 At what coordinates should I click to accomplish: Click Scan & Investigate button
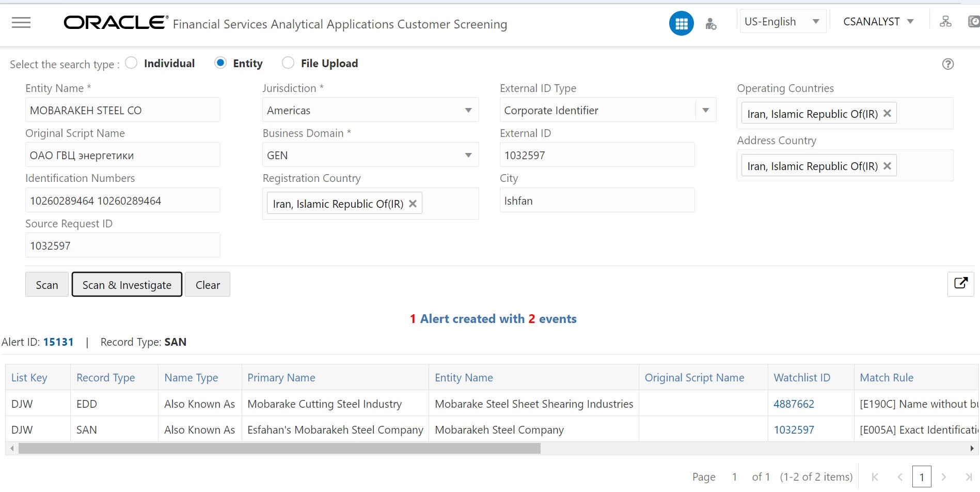pyautogui.click(x=127, y=285)
